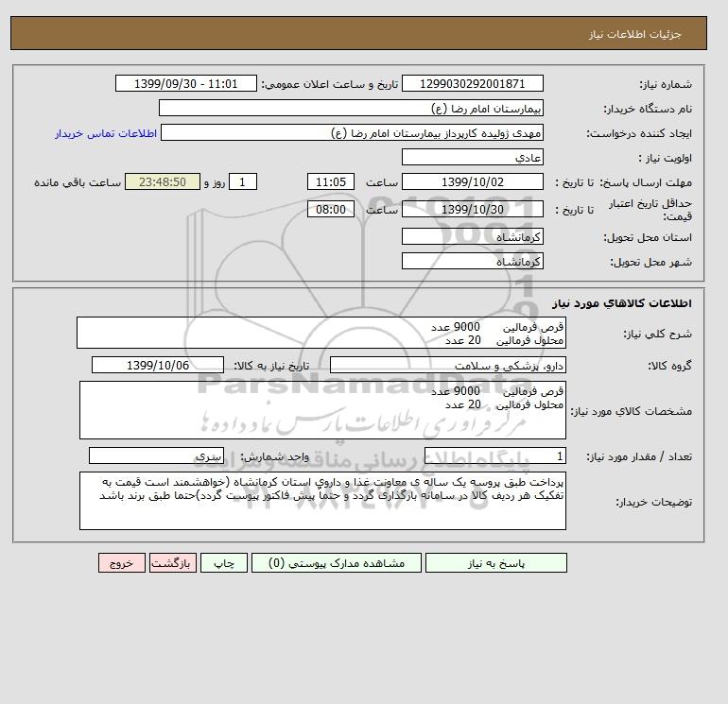Click need date field 1399/10/06
Image resolution: width=728 pixels, height=704 pixels.
coord(158,365)
